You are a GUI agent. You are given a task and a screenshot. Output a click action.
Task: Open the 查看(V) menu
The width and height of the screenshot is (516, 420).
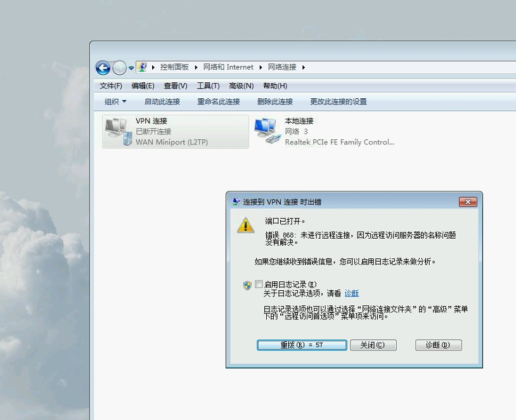tap(176, 86)
